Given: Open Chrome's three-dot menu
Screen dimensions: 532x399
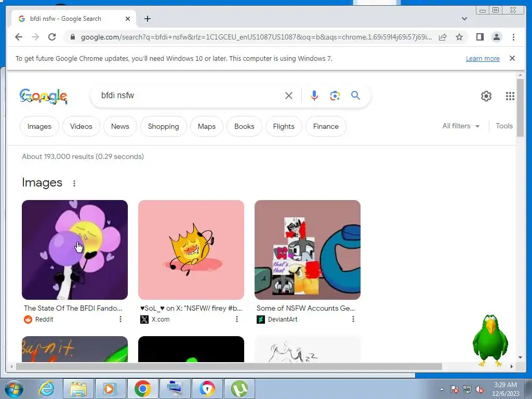Looking at the screenshot, I should (513, 37).
